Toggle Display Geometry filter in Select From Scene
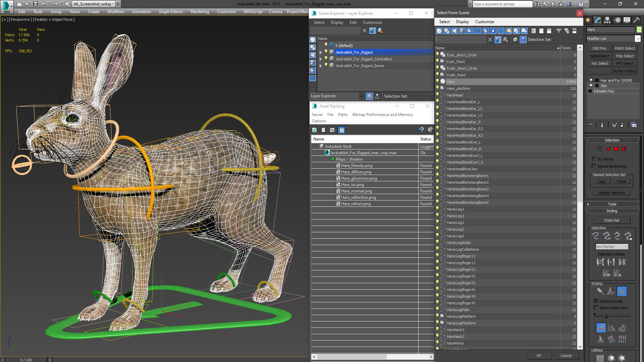644x362 pixels. [439, 31]
